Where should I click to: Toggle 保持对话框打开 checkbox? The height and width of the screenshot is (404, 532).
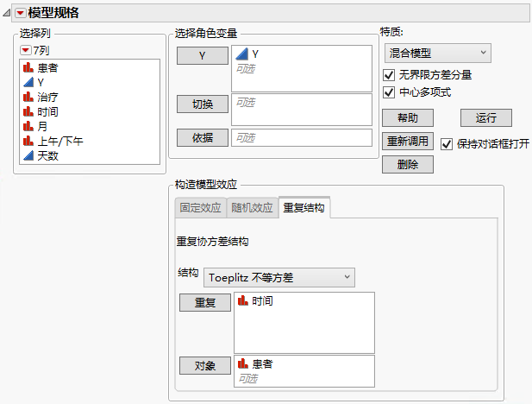coord(447,143)
